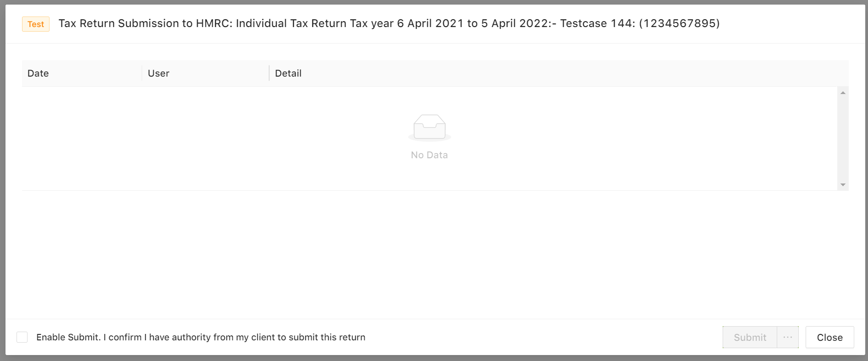
Task: Click the Submit button
Action: 750,337
